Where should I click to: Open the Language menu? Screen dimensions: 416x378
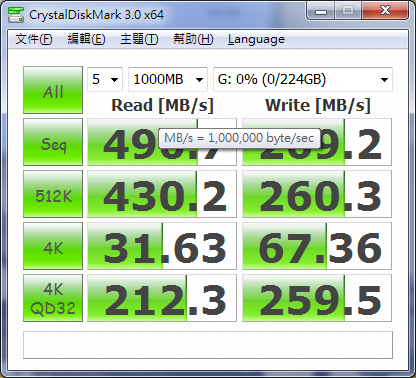coord(256,39)
